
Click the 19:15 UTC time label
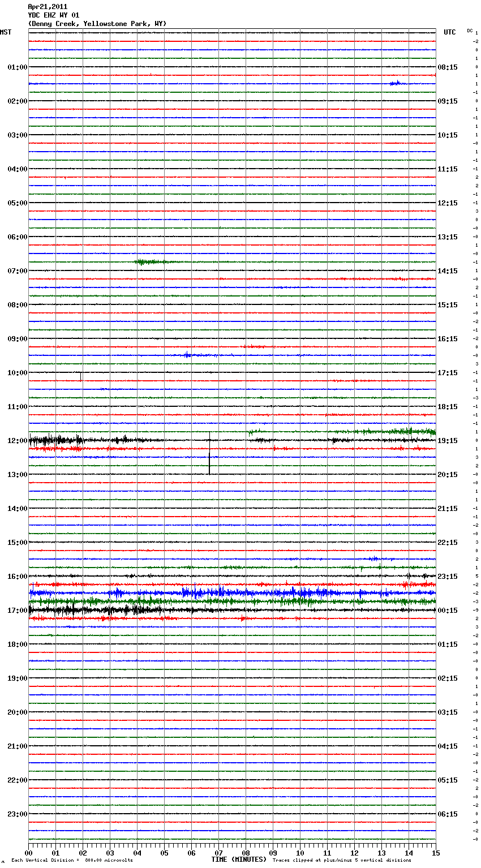pos(448,441)
